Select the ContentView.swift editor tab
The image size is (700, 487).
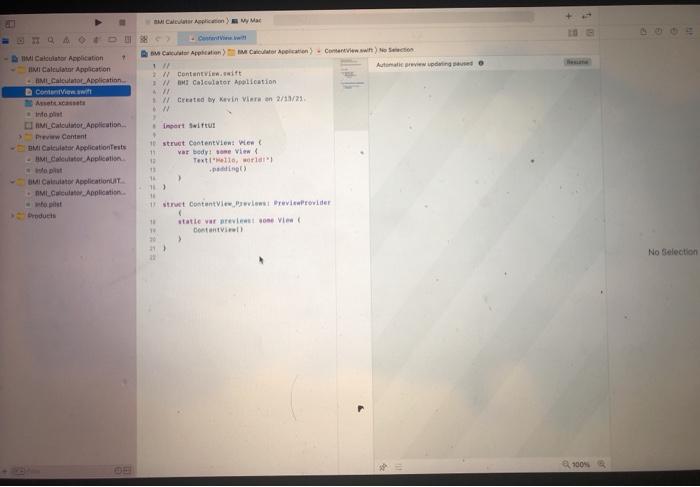pos(217,38)
